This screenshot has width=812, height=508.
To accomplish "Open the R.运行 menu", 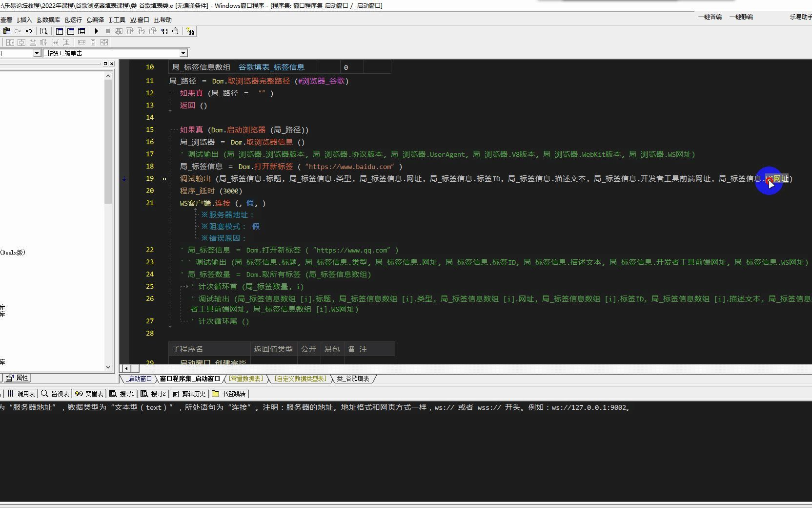I will pos(73,20).
